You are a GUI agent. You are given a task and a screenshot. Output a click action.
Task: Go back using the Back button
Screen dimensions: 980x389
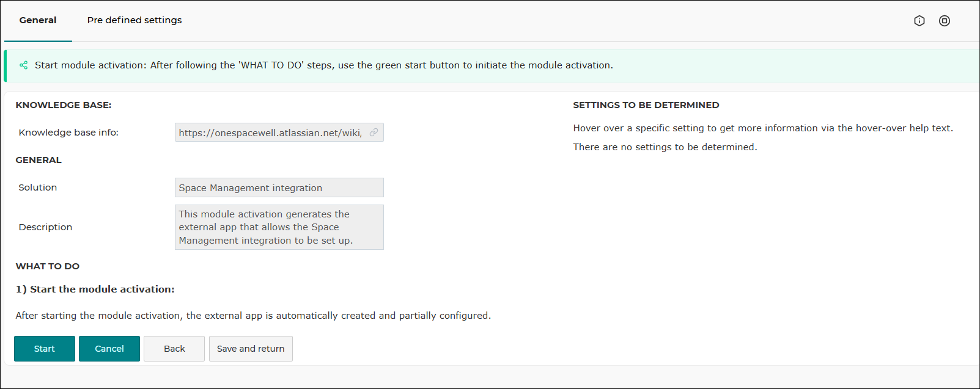(174, 349)
